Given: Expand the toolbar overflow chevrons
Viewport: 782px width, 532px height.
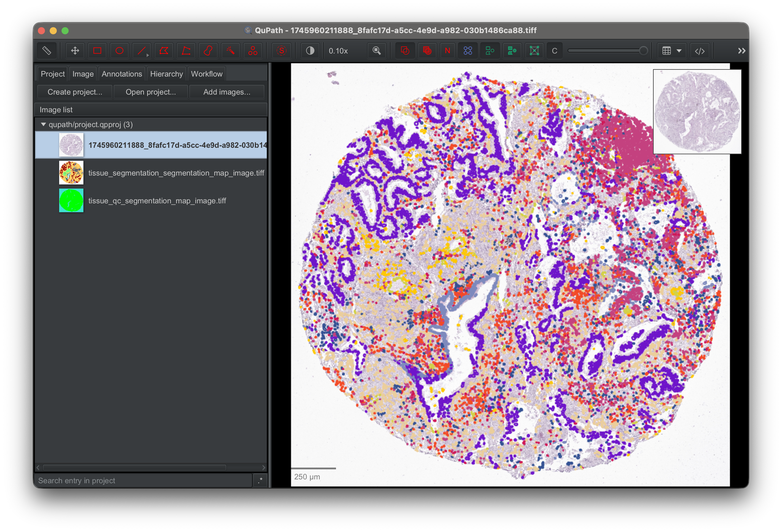Looking at the screenshot, I should [741, 51].
